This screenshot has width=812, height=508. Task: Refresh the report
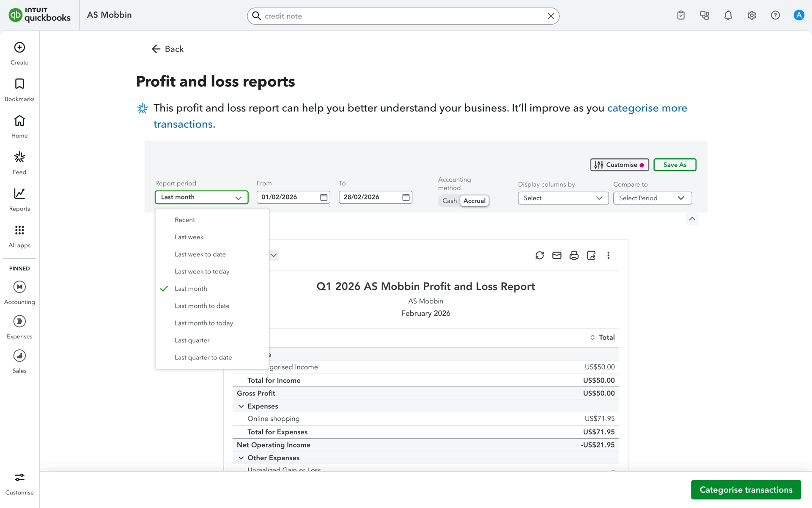click(540, 255)
